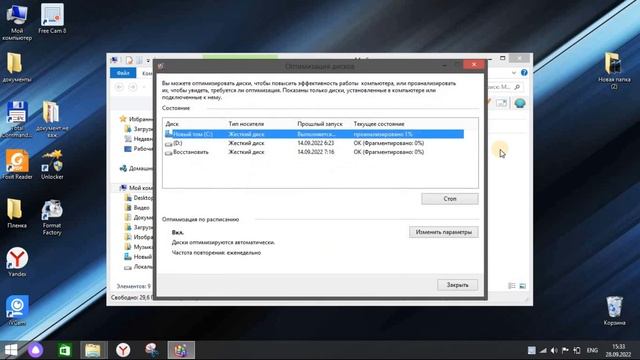Open the документы folder on the desktop
640x360 pixels.
(x=16, y=67)
